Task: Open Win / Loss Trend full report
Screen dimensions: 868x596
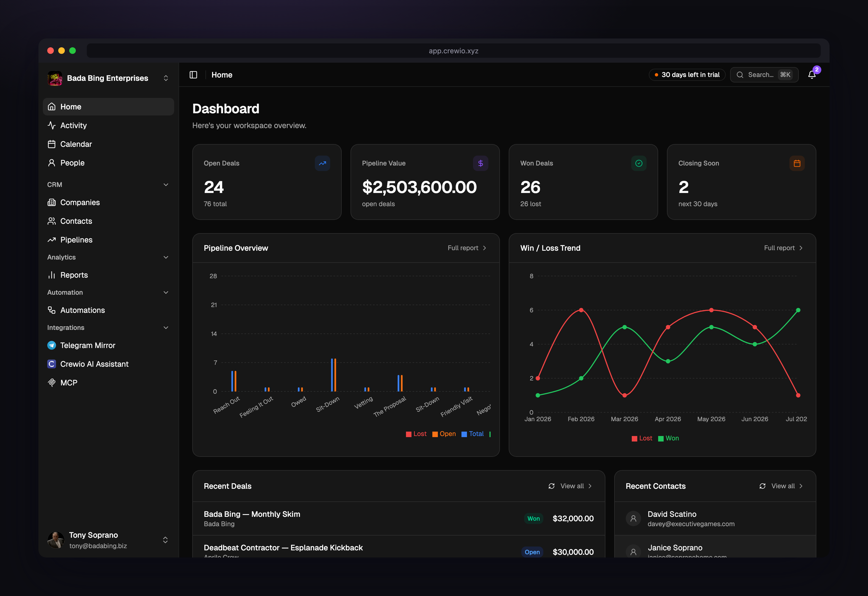Action: [x=784, y=248]
